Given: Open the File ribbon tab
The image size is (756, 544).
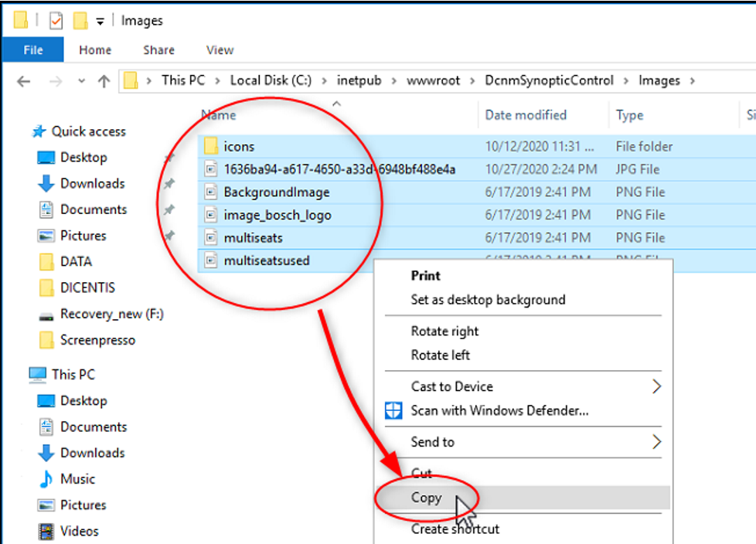Looking at the screenshot, I should tap(33, 50).
